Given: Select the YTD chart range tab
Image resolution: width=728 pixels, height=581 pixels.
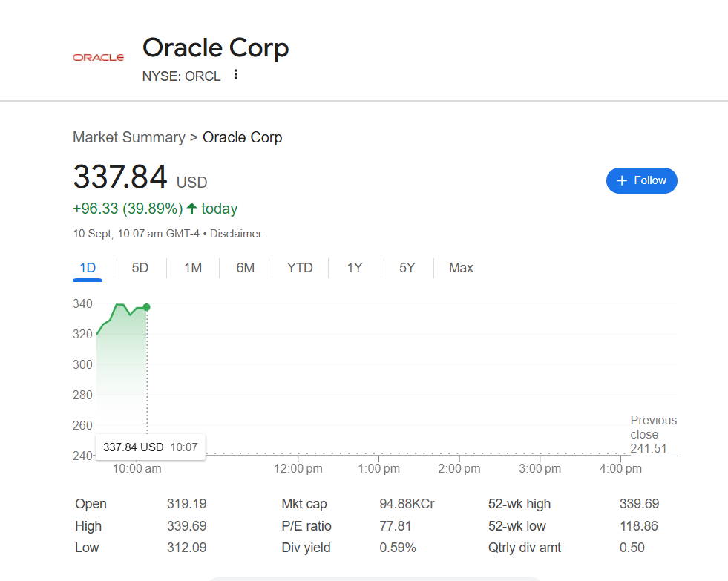Looking at the screenshot, I should pos(300,268).
